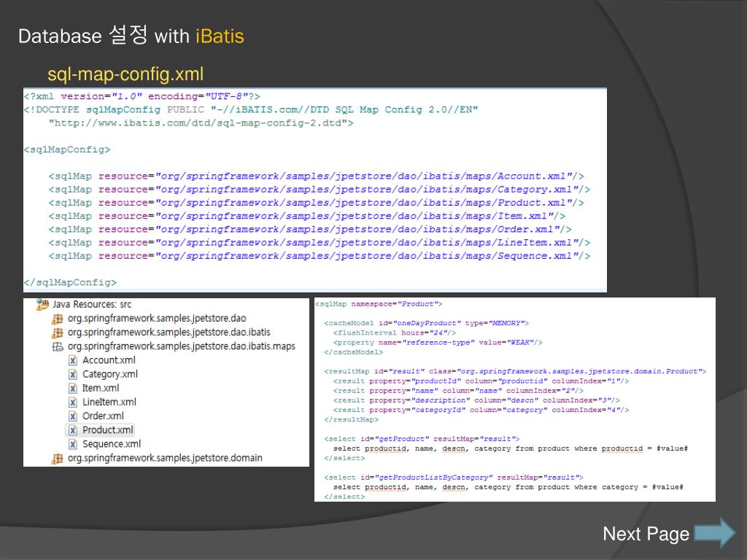Click the result property="categoryId" line
Screen dimensions: 747x560
(x=481, y=410)
